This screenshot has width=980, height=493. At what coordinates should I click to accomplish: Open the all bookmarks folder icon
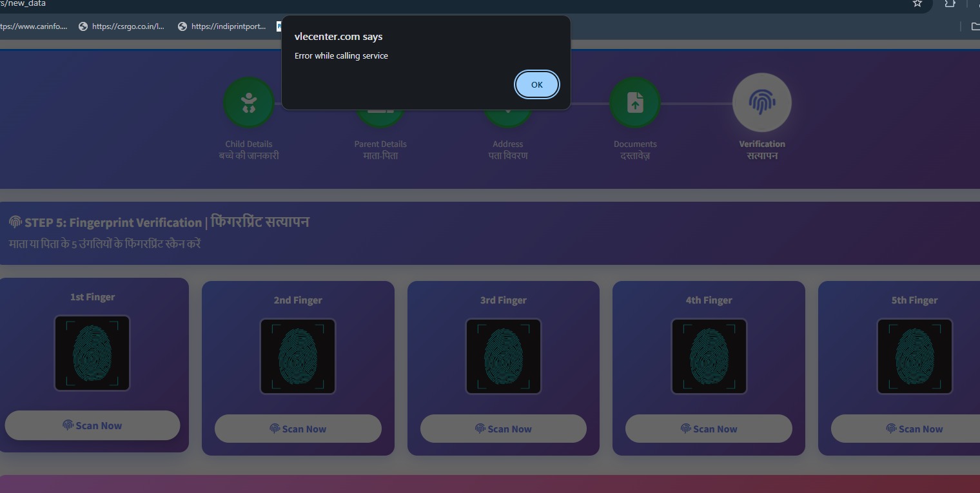[x=975, y=26]
